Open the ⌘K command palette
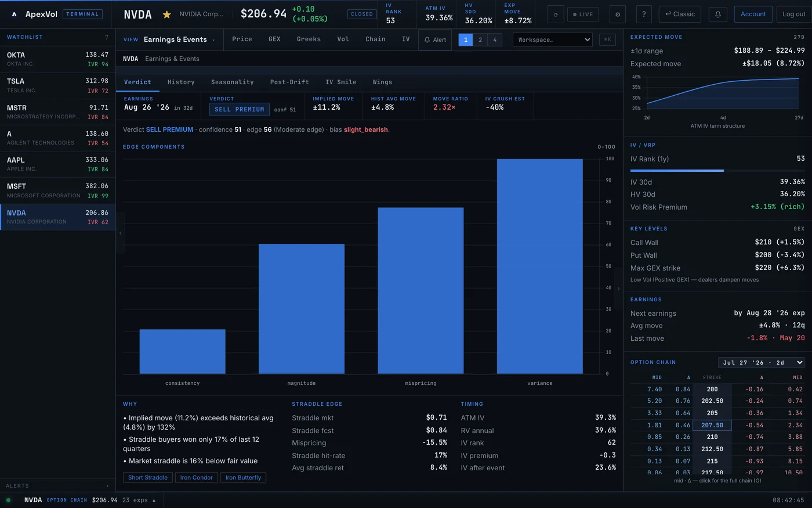This screenshot has width=812, height=508. (607, 39)
